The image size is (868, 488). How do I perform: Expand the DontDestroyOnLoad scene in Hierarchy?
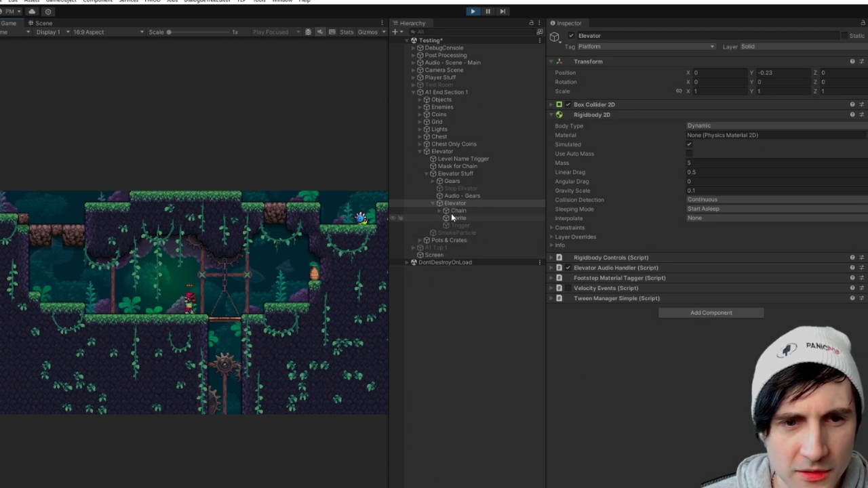(408, 262)
